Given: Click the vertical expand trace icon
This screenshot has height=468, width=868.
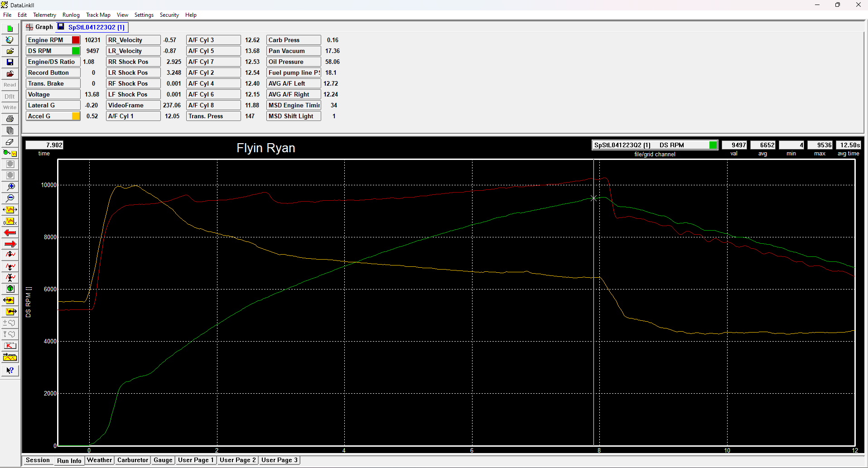Looking at the screenshot, I should tap(10, 255).
